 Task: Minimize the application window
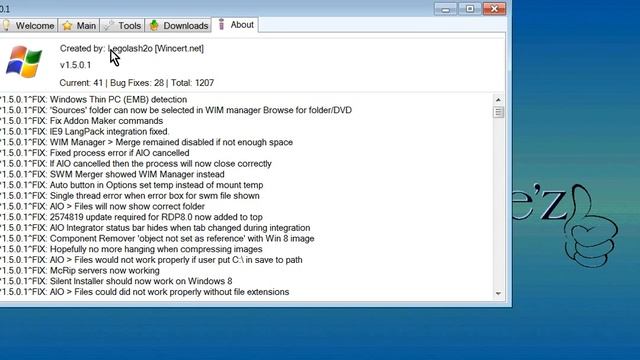click(x=445, y=9)
